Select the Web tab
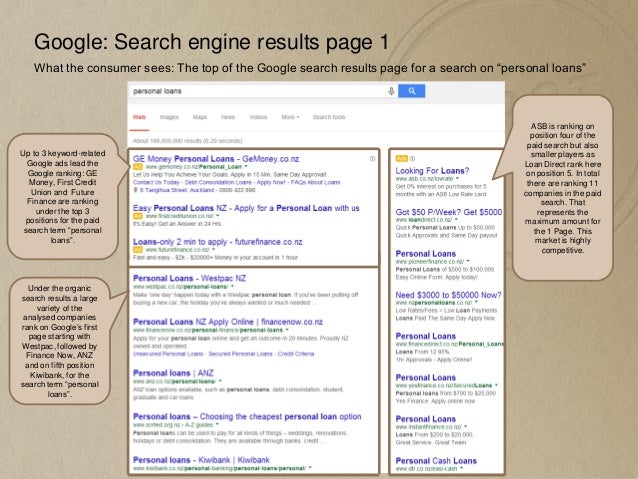 pyautogui.click(x=139, y=117)
